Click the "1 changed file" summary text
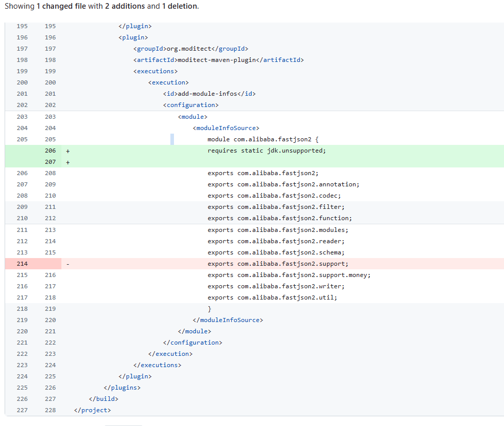This screenshot has width=504, height=426. pyautogui.click(x=61, y=6)
